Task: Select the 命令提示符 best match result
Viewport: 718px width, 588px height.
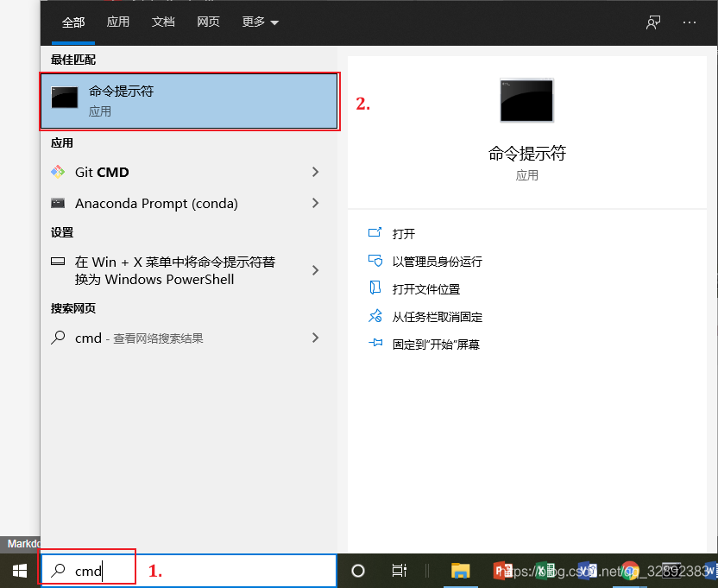Action: pos(189,101)
